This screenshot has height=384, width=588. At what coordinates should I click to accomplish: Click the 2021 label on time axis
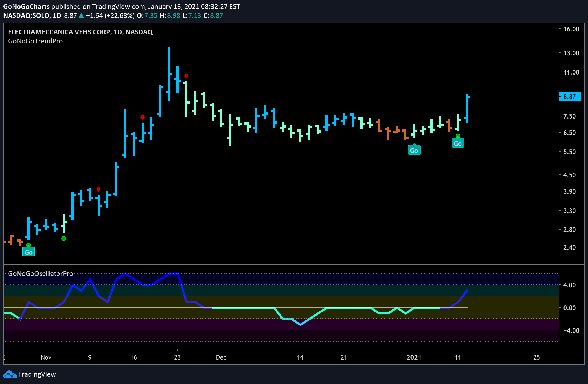click(x=414, y=357)
